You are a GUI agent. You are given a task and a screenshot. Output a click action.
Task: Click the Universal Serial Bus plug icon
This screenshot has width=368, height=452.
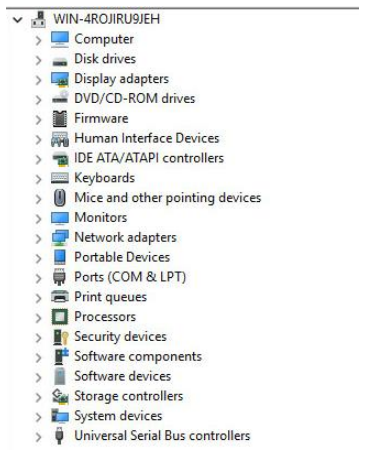coord(60,436)
